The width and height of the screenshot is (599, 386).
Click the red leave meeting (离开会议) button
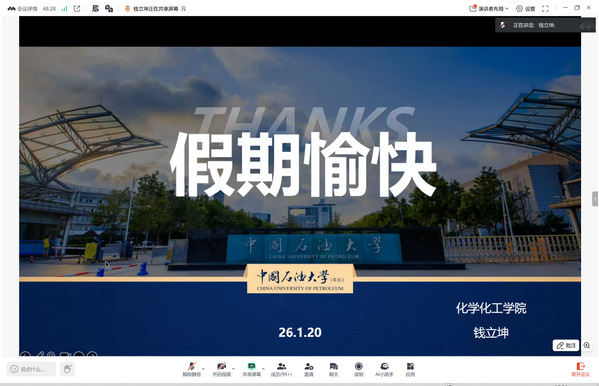pyautogui.click(x=580, y=370)
